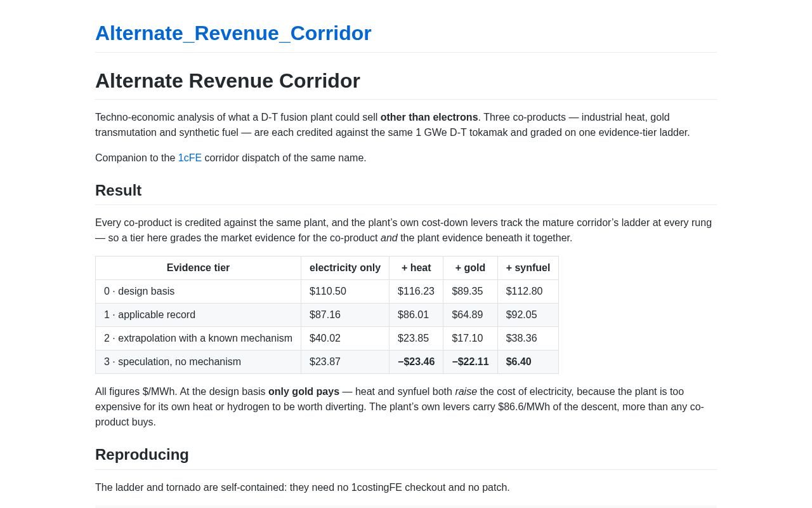
Task: Click the bold $6.40 table cell
Action: pyautogui.click(x=528, y=362)
